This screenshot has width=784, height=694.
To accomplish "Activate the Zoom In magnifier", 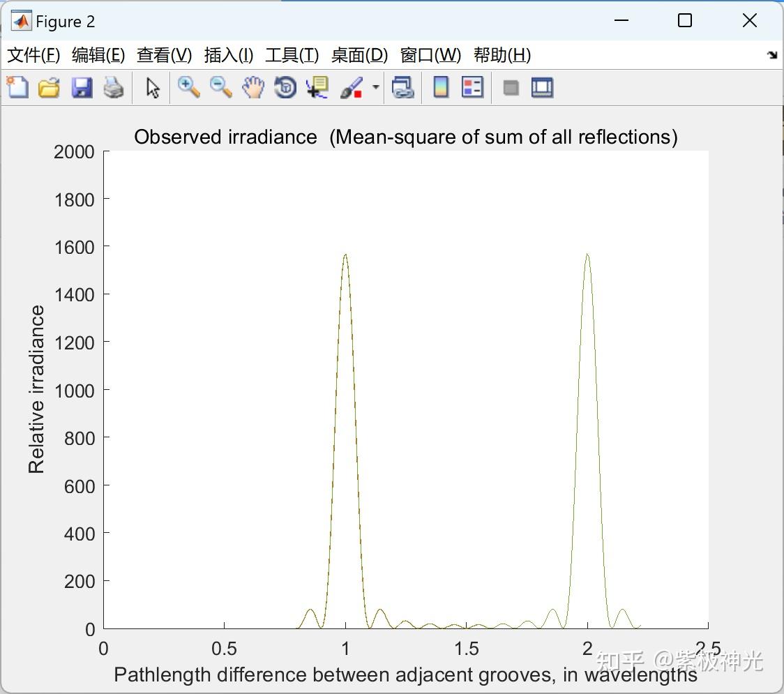I will pyautogui.click(x=189, y=87).
